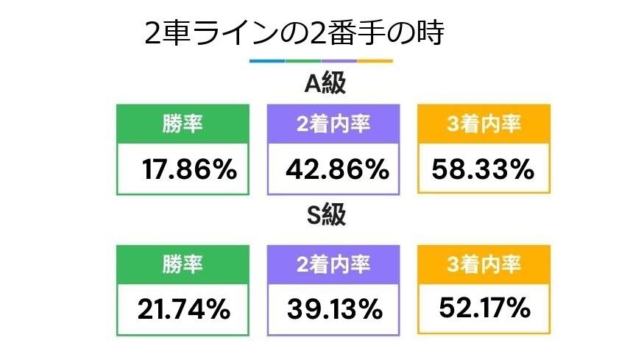Screen dimensions: 644x346
Task: Click the yellow segment of divider line
Action: click(x=375, y=61)
